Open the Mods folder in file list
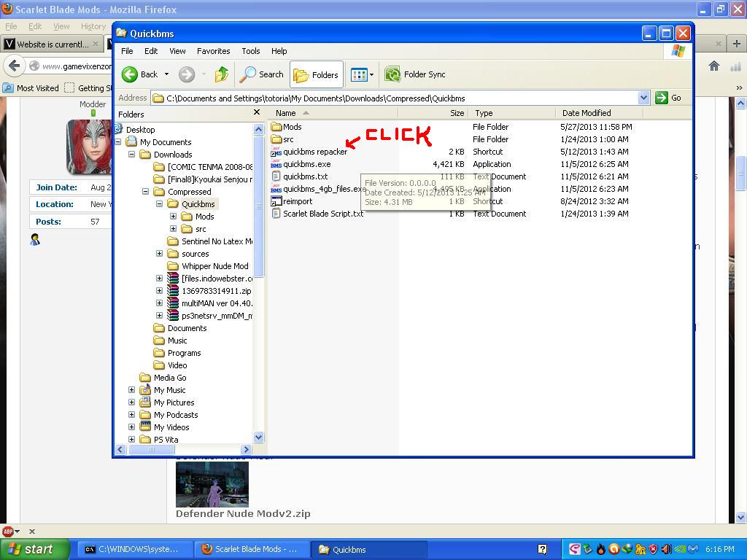The width and height of the screenshot is (747, 560). pyautogui.click(x=292, y=127)
